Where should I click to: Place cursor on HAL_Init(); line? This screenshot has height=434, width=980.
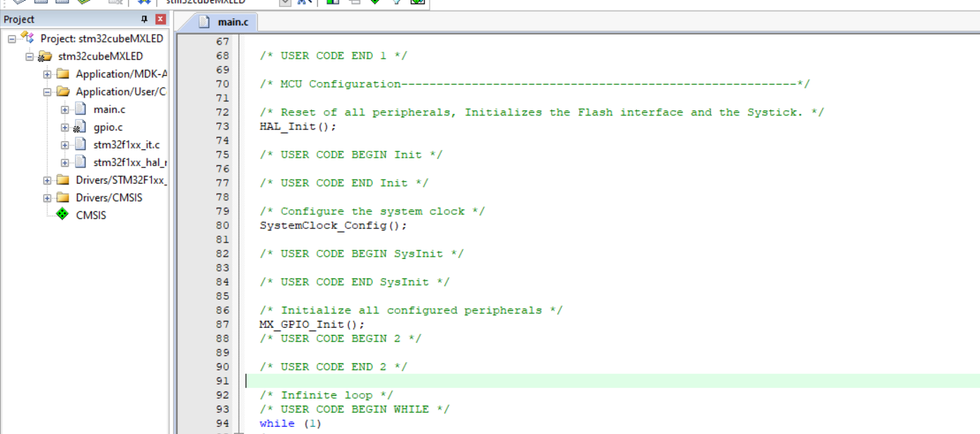click(x=297, y=127)
